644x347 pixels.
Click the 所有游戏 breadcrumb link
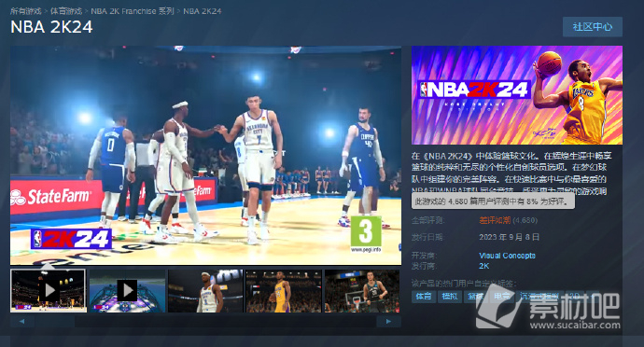click(x=25, y=11)
